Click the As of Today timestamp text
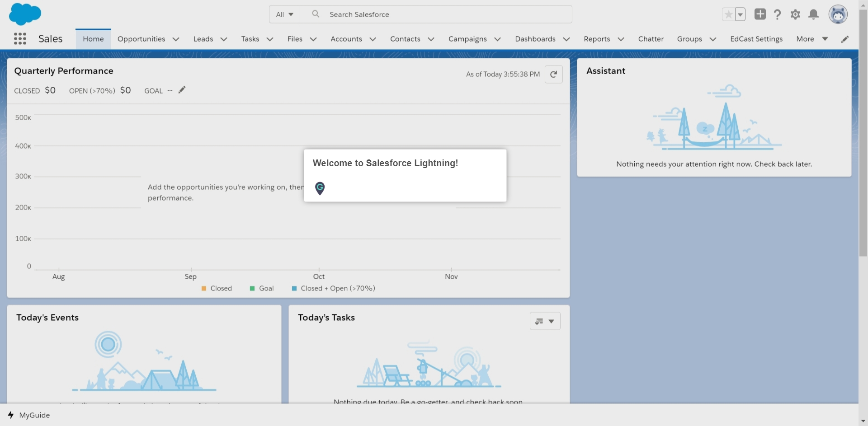868x426 pixels. (x=503, y=74)
